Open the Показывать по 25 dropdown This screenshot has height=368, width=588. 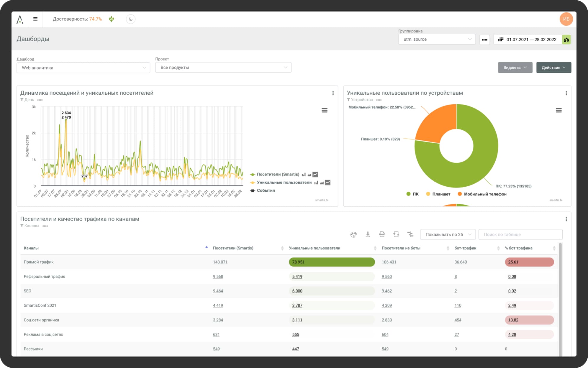tap(448, 234)
